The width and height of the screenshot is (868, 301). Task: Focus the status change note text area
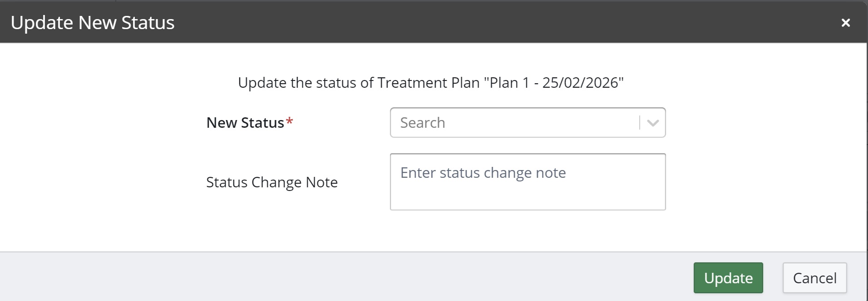528,191
